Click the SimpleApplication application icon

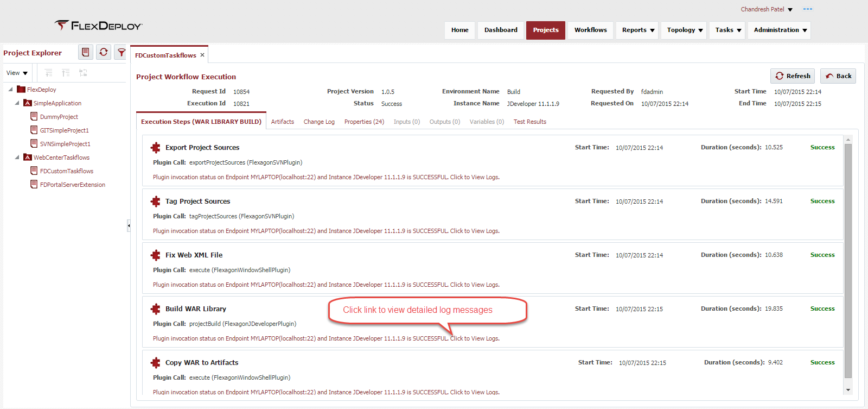[x=28, y=103]
